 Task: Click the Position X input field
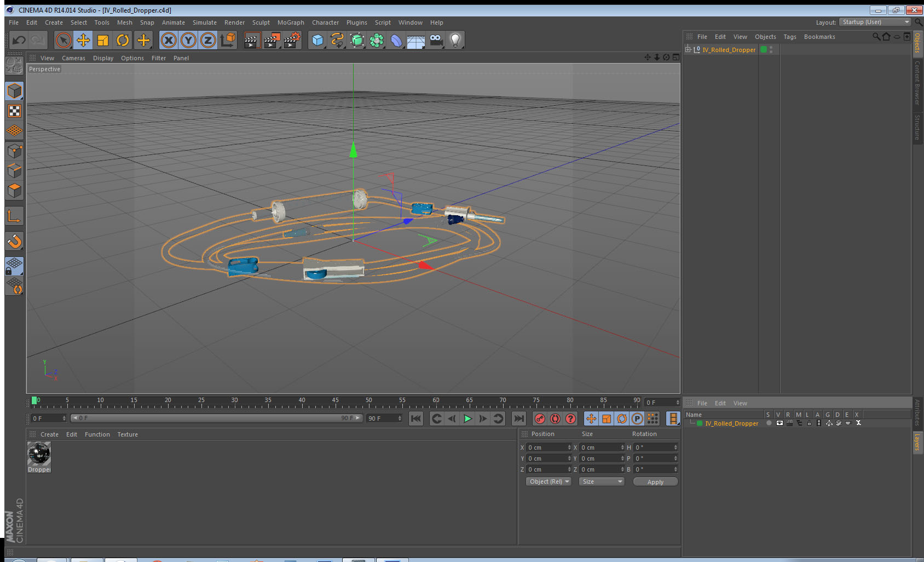[x=549, y=448]
